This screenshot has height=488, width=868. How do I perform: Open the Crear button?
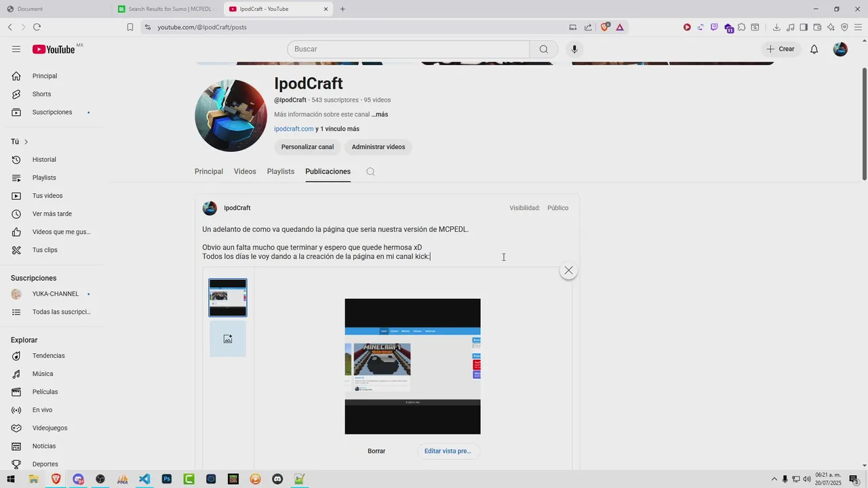(x=781, y=49)
